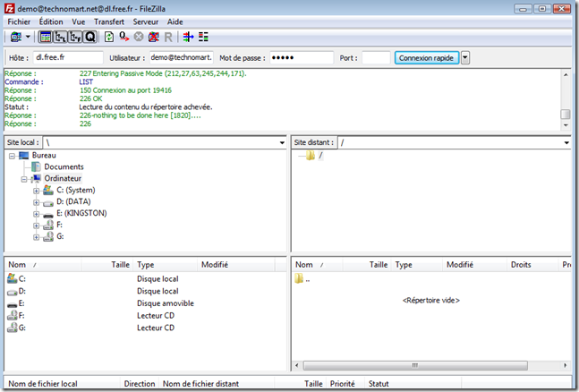Open the Vue menu
This screenshot has height=392, width=579.
[78, 21]
